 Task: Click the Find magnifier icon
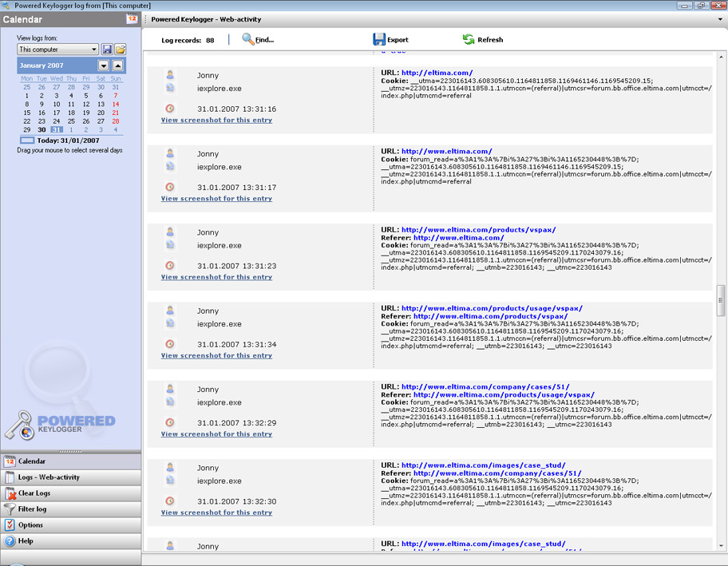tap(247, 39)
